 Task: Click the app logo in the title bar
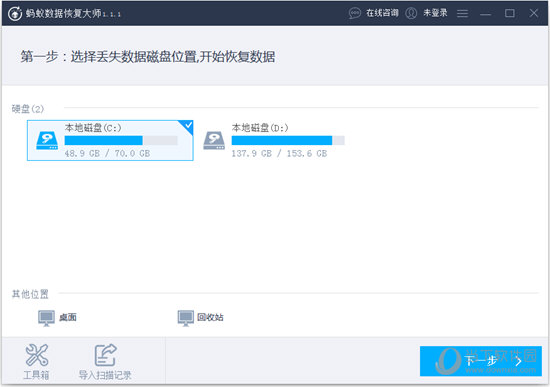pyautogui.click(x=15, y=14)
